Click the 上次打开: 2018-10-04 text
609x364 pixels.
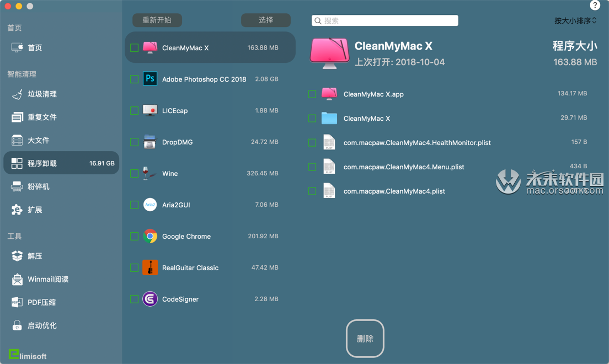tap(399, 62)
